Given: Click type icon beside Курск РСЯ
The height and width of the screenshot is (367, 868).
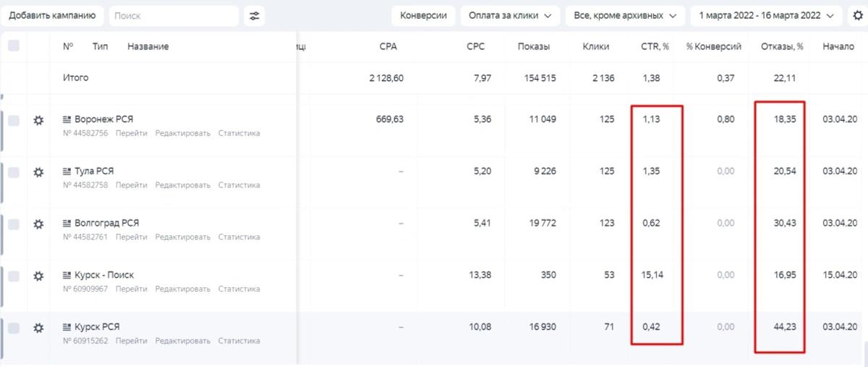Looking at the screenshot, I should (67, 327).
